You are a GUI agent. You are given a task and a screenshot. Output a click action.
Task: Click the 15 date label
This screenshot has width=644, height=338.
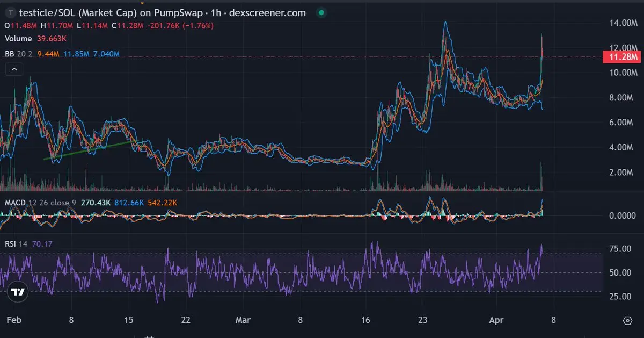click(129, 320)
